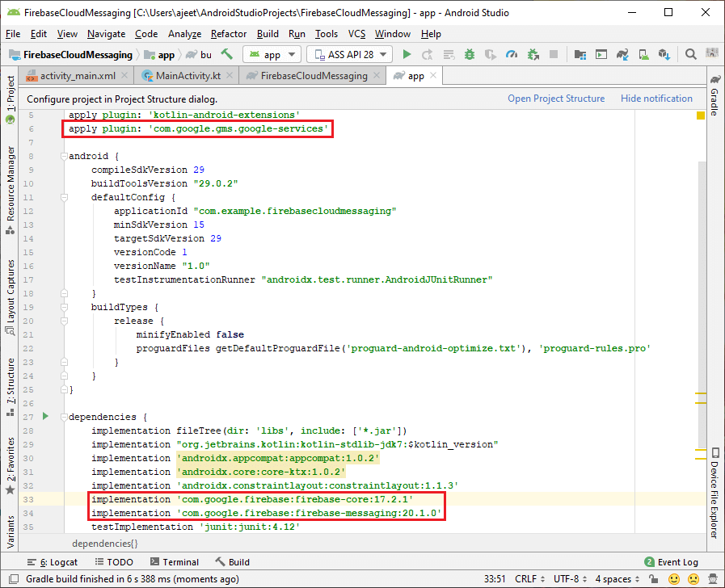The image size is (725, 588).
Task: Collapse the android block fold marker
Action: click(x=65, y=156)
